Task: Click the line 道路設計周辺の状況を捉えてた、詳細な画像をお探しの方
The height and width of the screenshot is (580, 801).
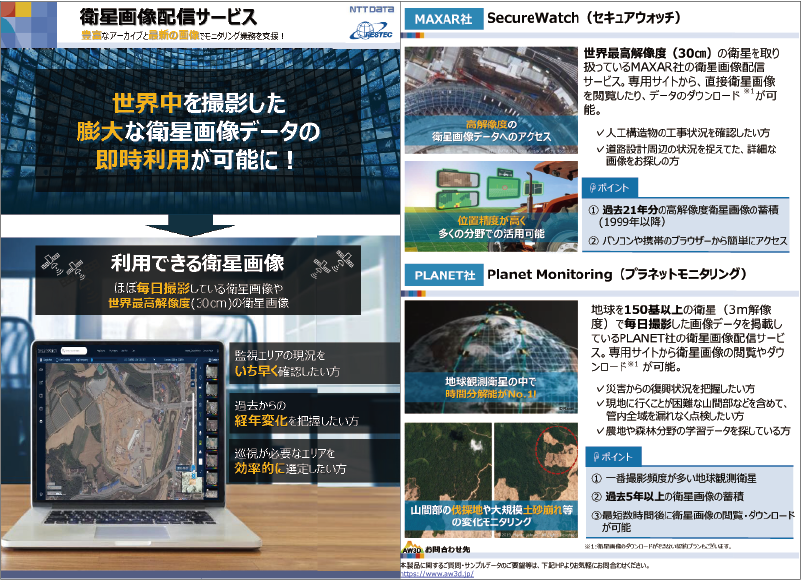Action: tap(686, 155)
